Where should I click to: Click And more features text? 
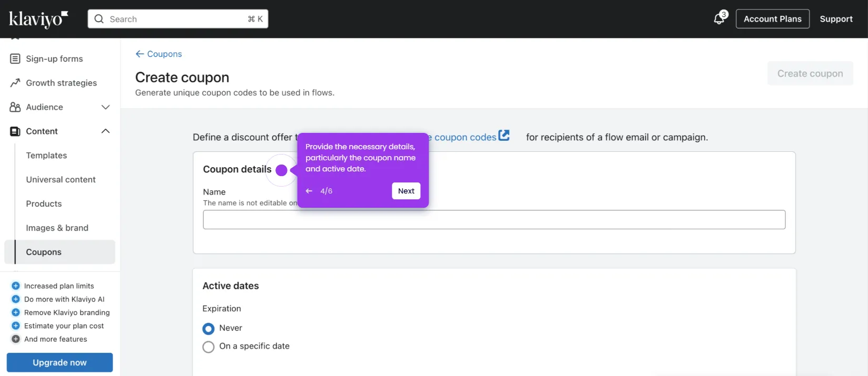pyautogui.click(x=55, y=339)
